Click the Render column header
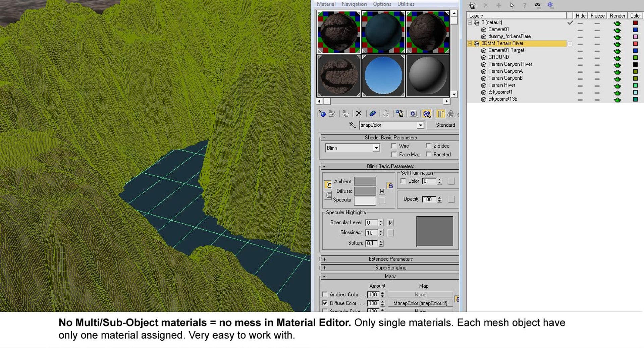 (617, 16)
